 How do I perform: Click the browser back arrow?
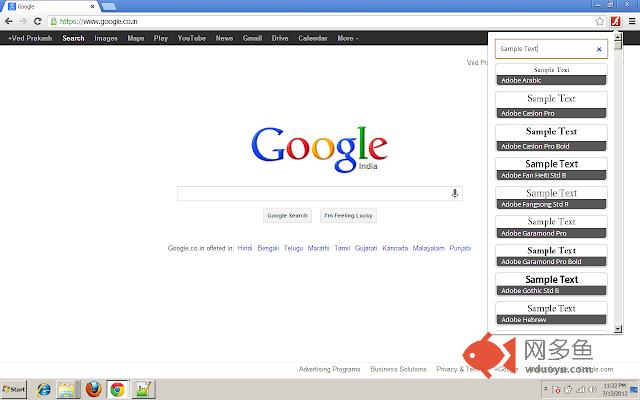[x=9, y=21]
